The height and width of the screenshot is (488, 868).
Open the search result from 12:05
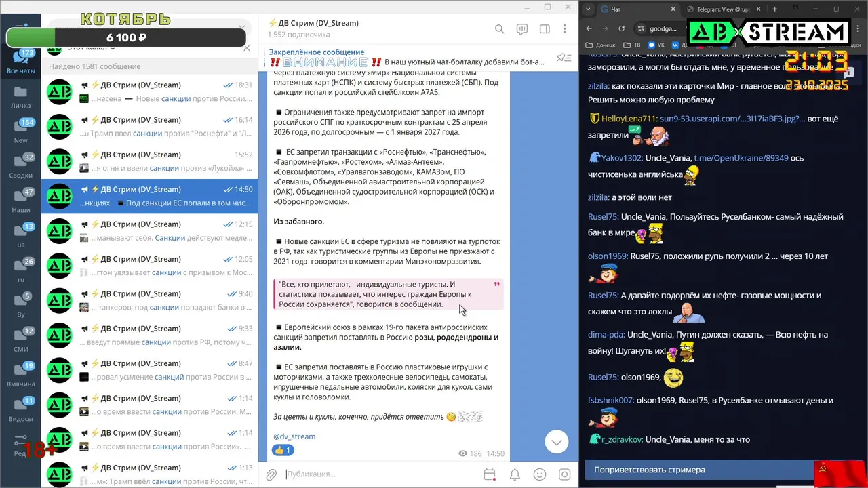pyautogui.click(x=150, y=266)
